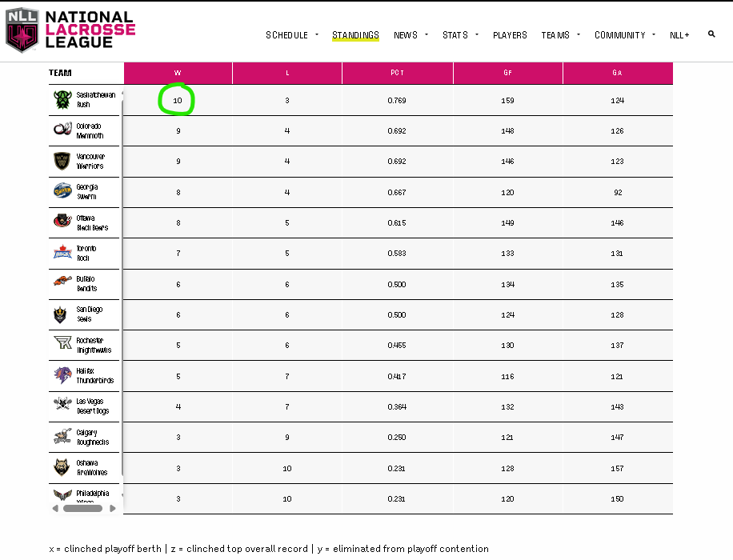The height and width of the screenshot is (560, 733).
Task: Click Ottawa Black Bears PCT 0.615
Action: pos(397,223)
